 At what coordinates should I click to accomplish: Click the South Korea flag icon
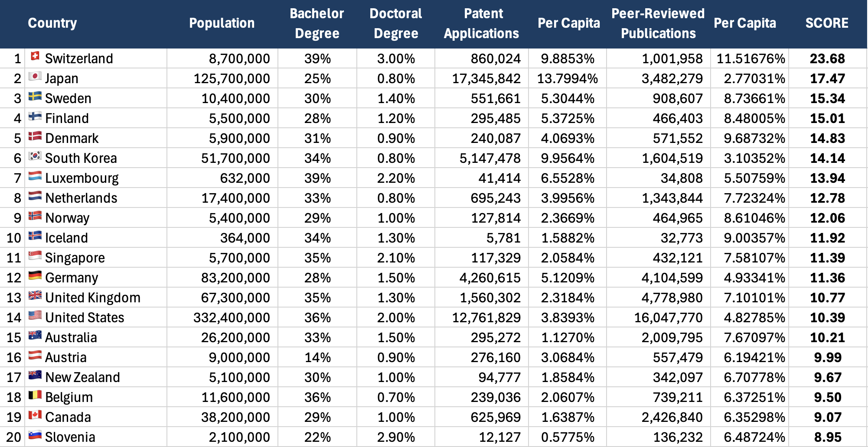pyautogui.click(x=35, y=156)
